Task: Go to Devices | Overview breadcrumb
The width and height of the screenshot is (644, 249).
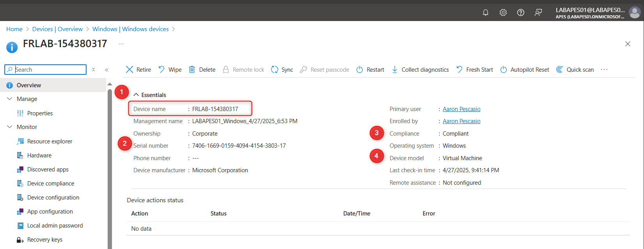Action: pos(57,29)
